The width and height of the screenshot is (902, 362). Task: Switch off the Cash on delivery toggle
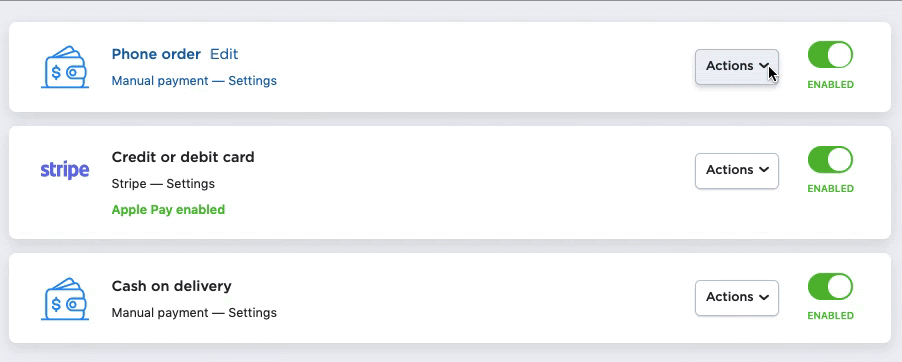pyautogui.click(x=830, y=287)
